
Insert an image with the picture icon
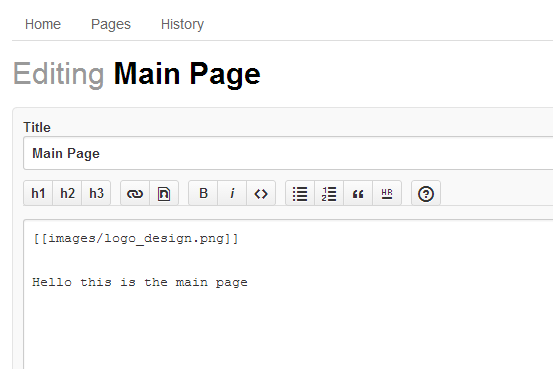coord(164,193)
